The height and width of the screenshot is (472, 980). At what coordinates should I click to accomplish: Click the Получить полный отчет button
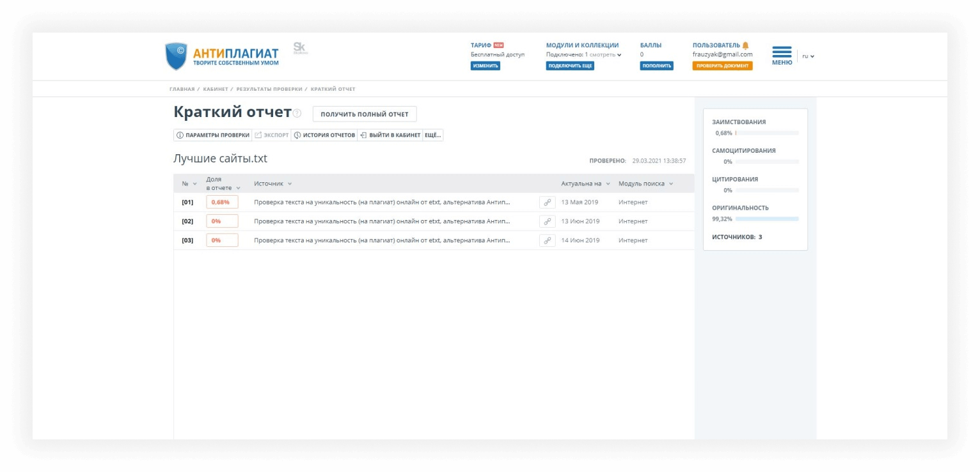(364, 114)
